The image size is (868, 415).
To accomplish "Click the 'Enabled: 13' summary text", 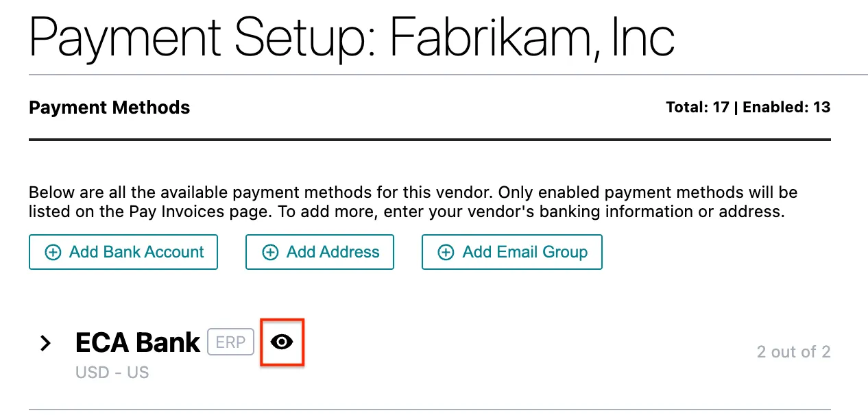I will pyautogui.click(x=786, y=108).
